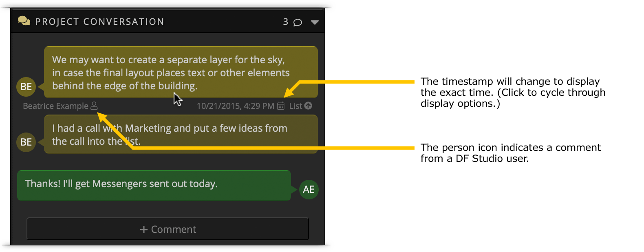Click the Project Conversation panel title
644x252 pixels.
point(99,22)
